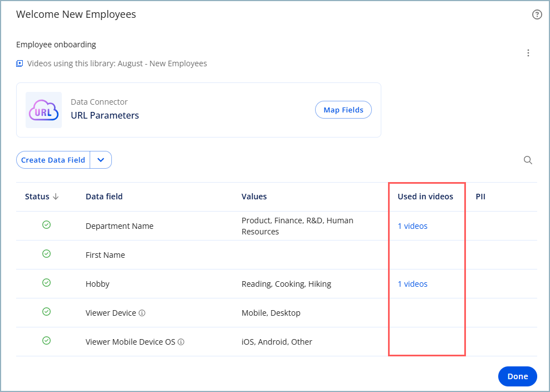The width and height of the screenshot is (550, 392).
Task: Click the Used in videos column header
Action: (425, 197)
